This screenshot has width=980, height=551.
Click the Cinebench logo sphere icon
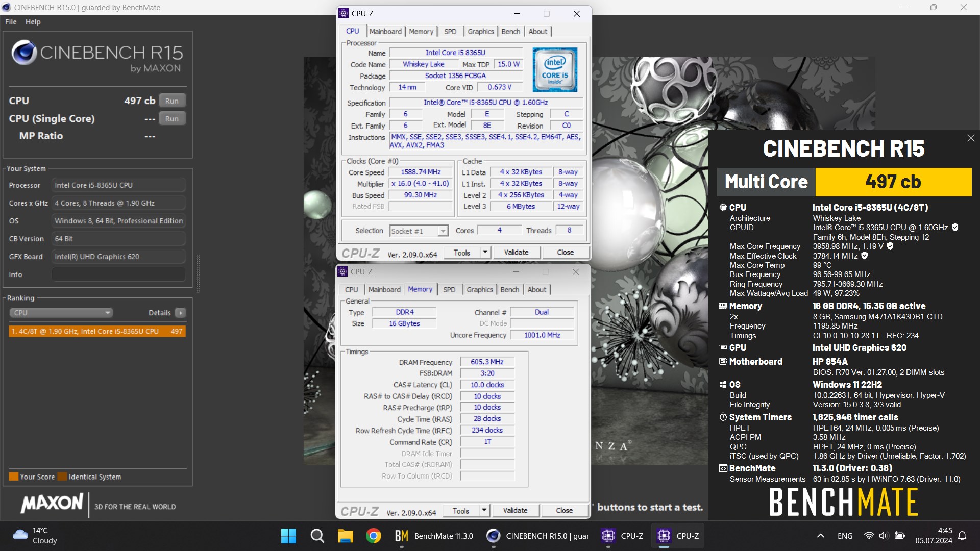[24, 53]
